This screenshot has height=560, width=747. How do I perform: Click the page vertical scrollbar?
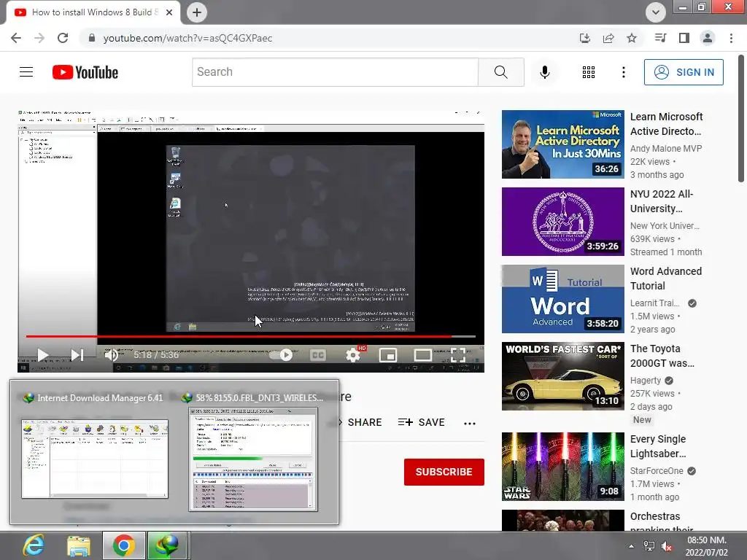click(x=741, y=119)
